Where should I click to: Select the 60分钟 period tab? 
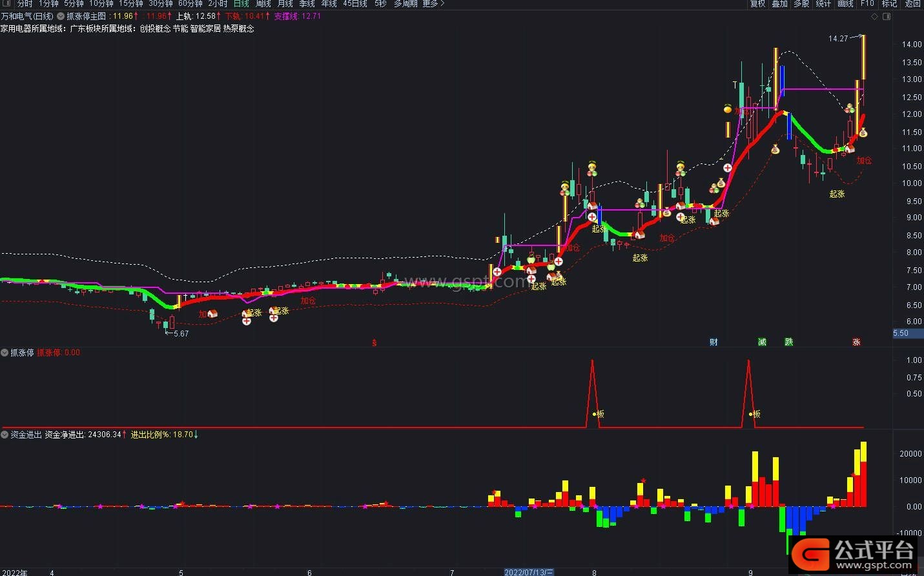(190, 3)
